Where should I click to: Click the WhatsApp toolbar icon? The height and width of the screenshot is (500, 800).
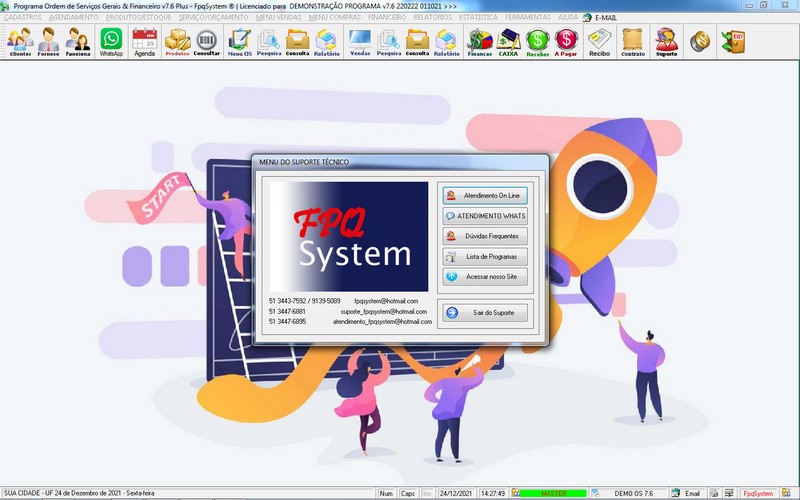click(x=111, y=41)
